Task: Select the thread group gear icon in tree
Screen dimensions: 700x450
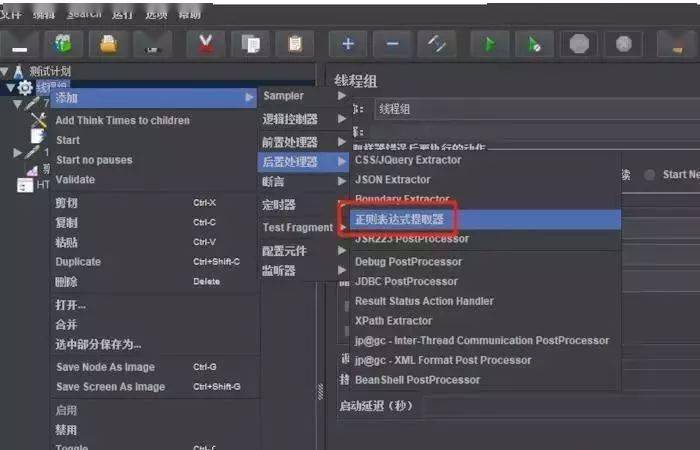Action: click(x=25, y=88)
